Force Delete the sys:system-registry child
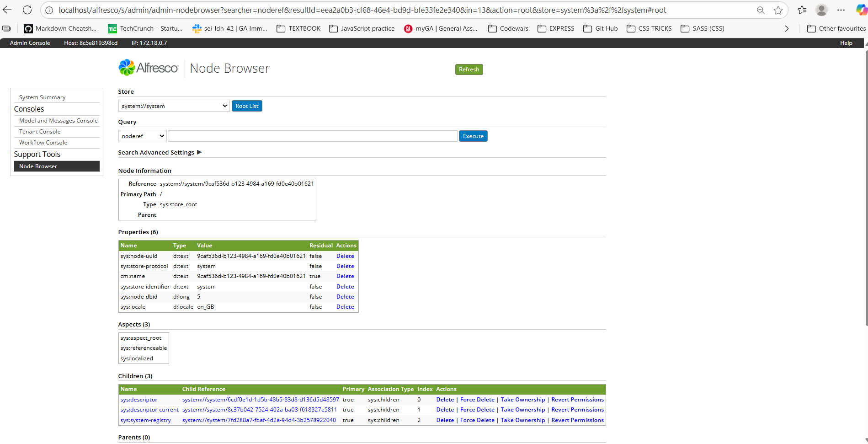 [477, 420]
